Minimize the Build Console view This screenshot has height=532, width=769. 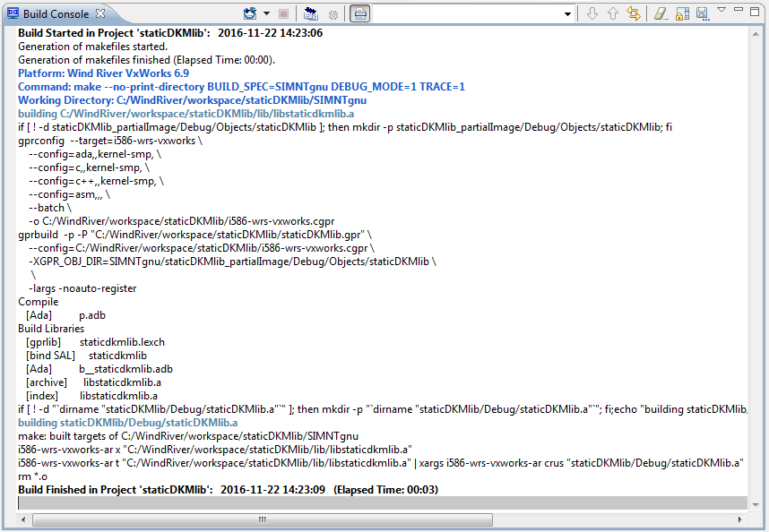(x=739, y=9)
